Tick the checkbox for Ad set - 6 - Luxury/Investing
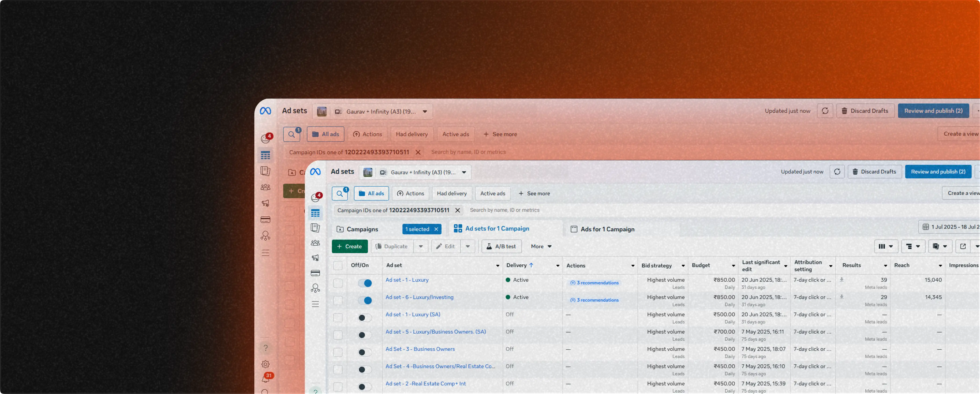 click(338, 300)
